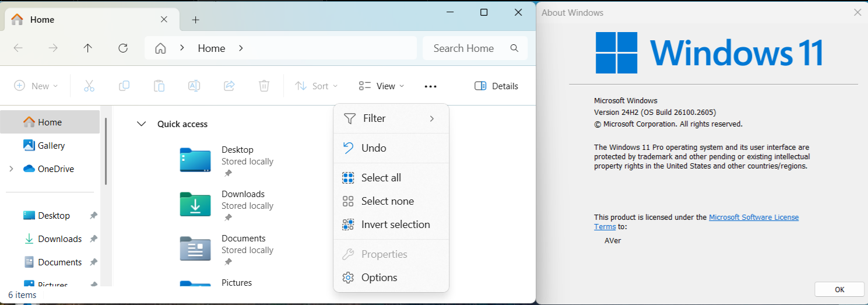Click pin icon beside sidebar Downloads
This screenshot has width=868, height=305.
pyautogui.click(x=93, y=239)
